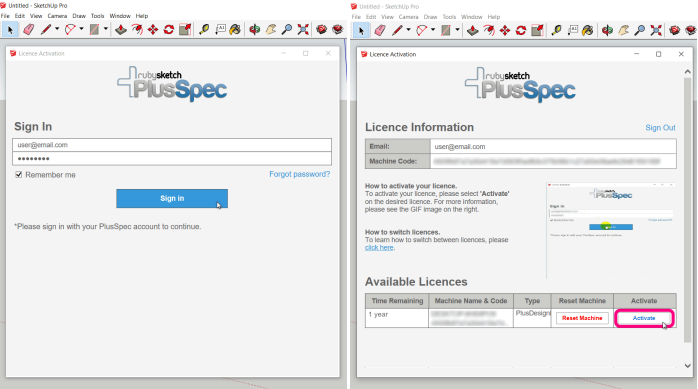Open the Camera menu in Sign In window
The image size is (698, 389).
point(57,16)
